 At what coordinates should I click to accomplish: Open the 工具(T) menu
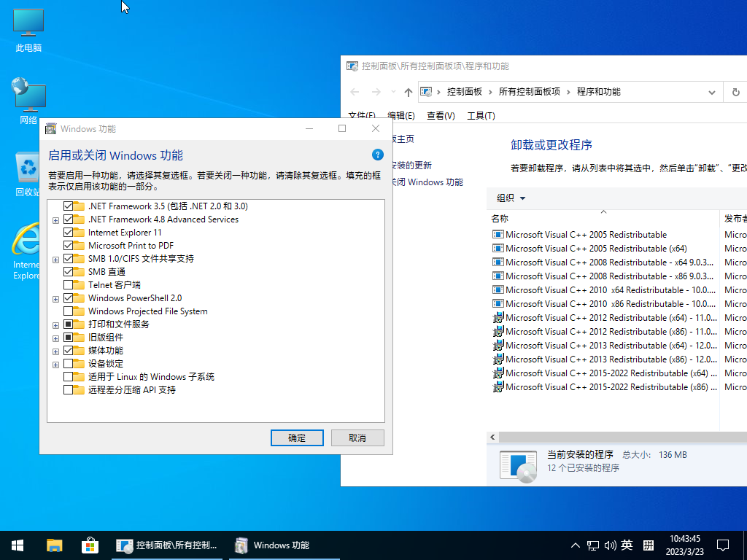481,116
